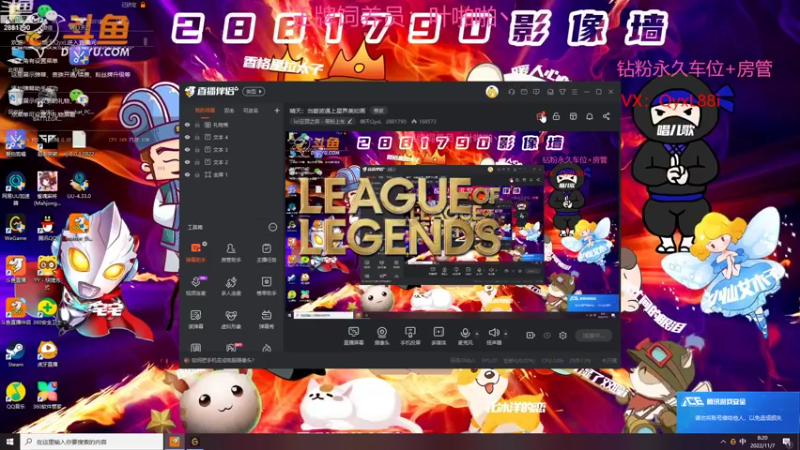The height and width of the screenshot is (450, 800).
Task: Click the stream preview area
Action: coord(452,225)
